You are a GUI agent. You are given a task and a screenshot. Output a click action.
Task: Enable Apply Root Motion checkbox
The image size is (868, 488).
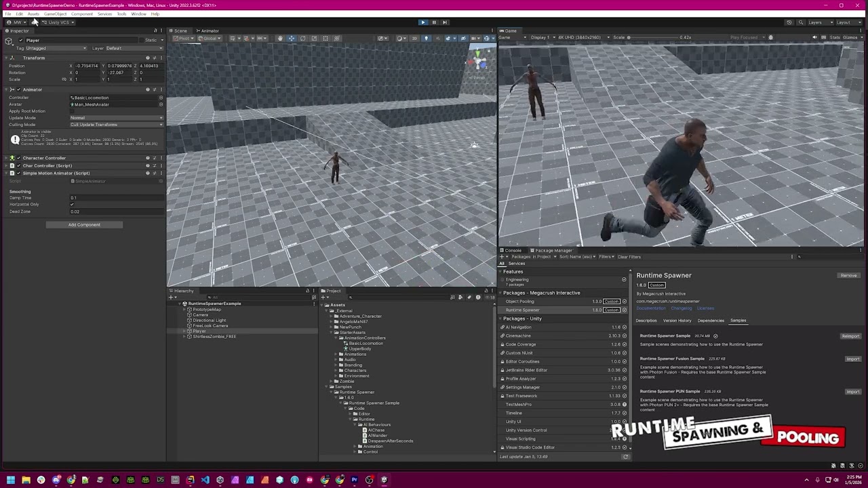coord(72,111)
